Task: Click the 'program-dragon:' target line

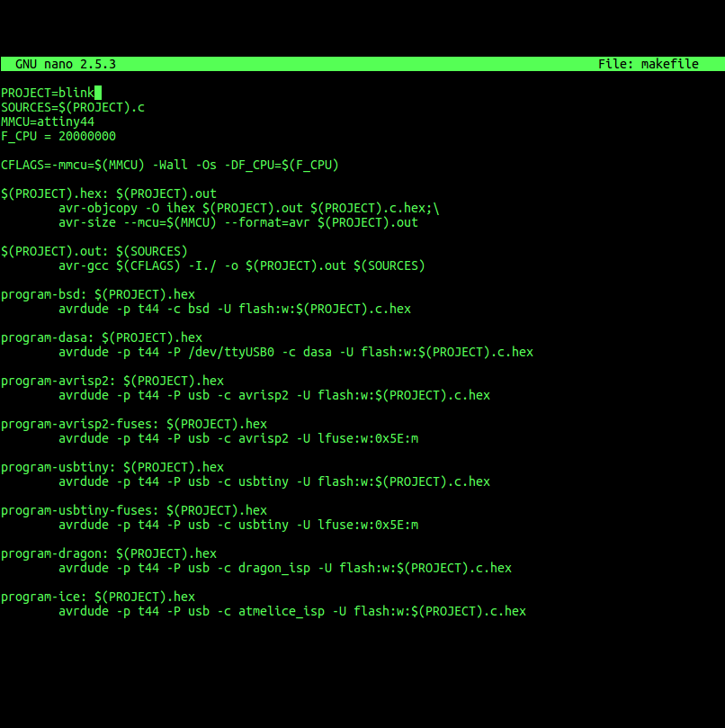Action: [109, 553]
